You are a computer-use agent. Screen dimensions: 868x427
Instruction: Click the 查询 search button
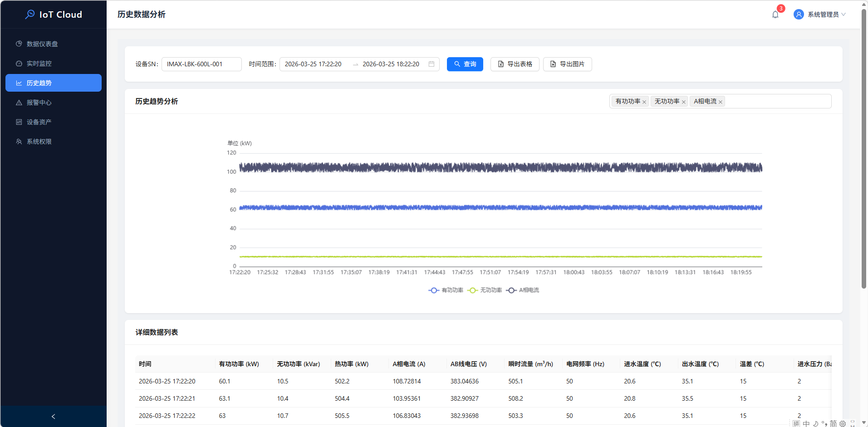pos(465,64)
